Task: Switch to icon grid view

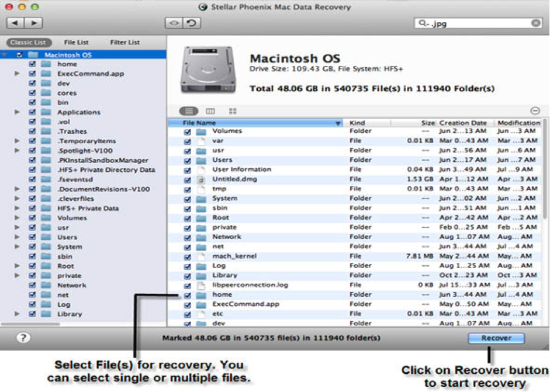Action: 233,111
